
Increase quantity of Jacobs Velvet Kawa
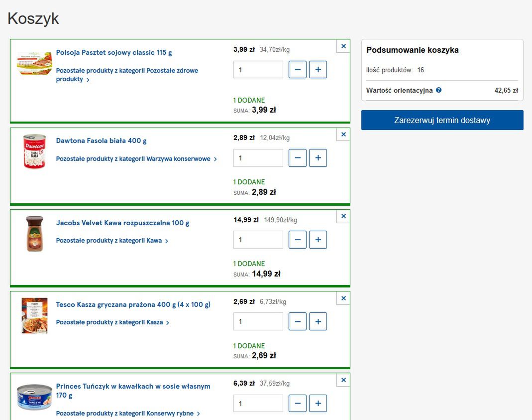click(x=318, y=240)
